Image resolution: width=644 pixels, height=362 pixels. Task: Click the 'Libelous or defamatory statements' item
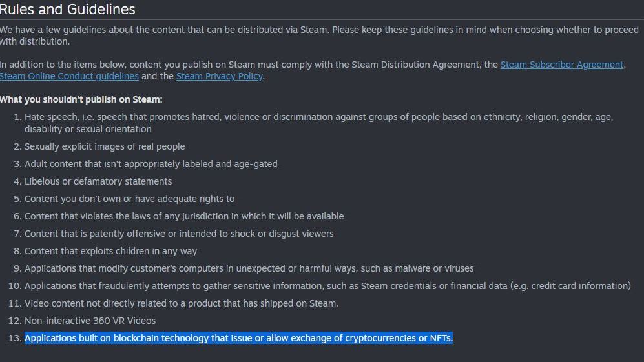point(98,181)
